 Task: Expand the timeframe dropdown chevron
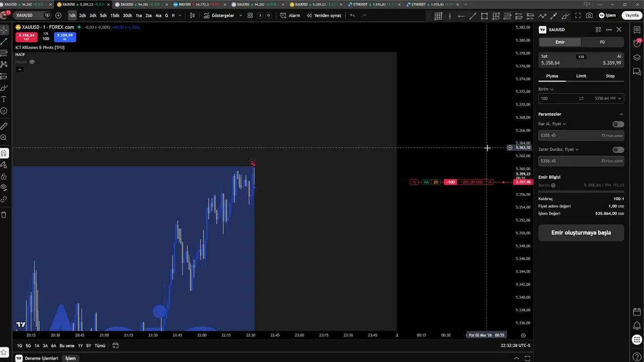pyautogui.click(x=181, y=16)
